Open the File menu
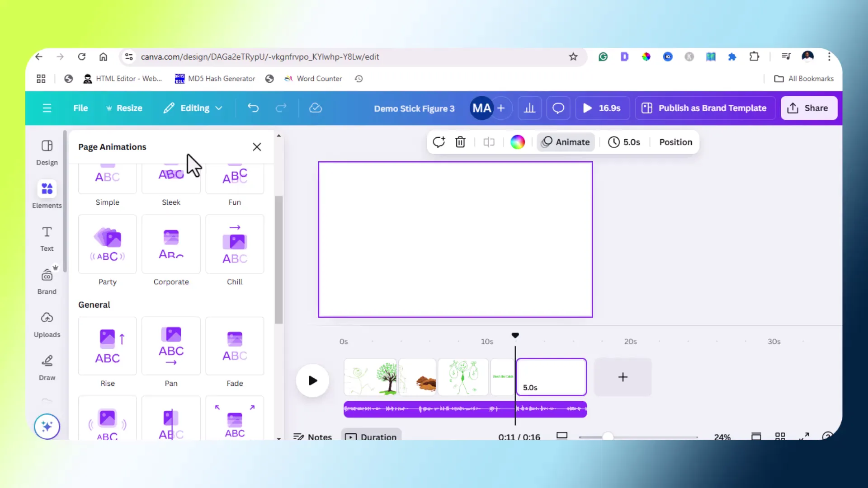 pyautogui.click(x=80, y=108)
